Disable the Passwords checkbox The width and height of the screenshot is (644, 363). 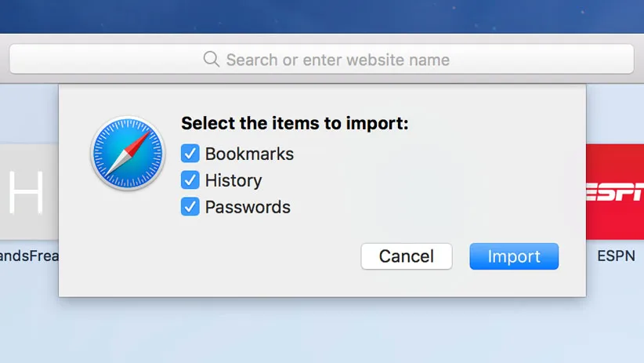[190, 207]
